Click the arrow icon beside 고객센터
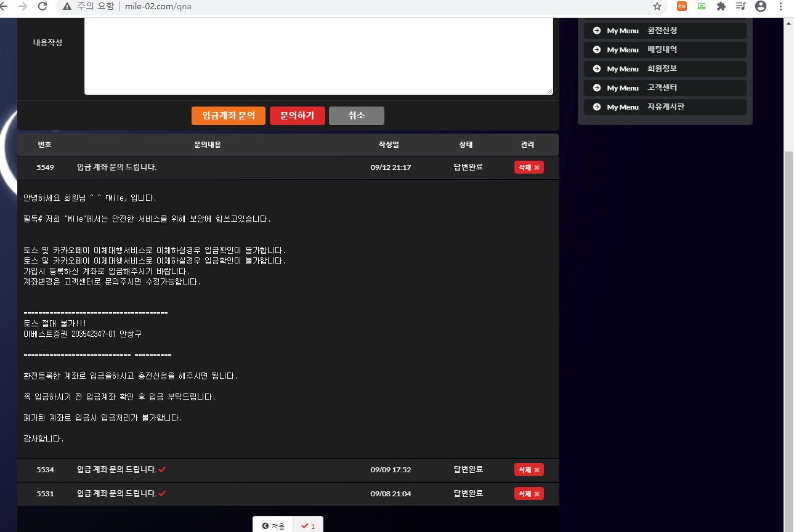 (596, 87)
